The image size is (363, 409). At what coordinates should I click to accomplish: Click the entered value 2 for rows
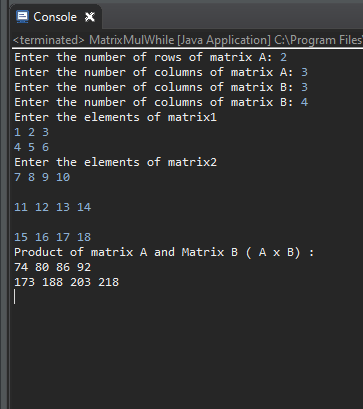tap(283, 57)
